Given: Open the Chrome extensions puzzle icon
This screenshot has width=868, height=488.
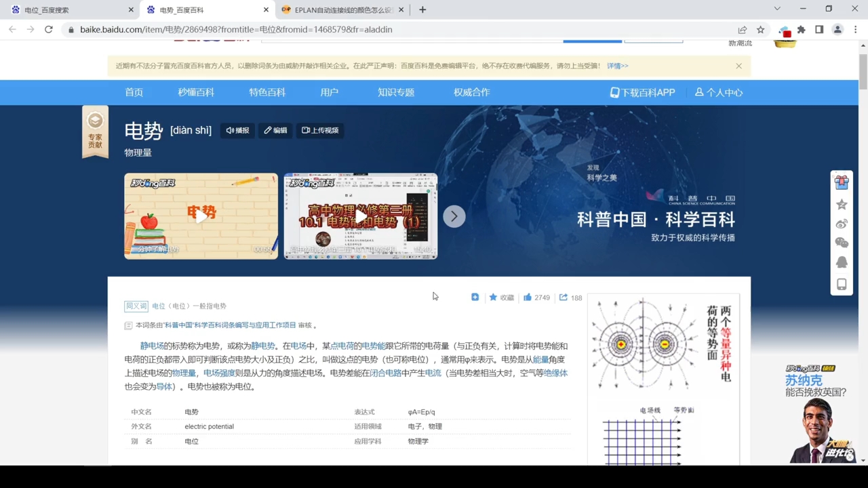Looking at the screenshot, I should (802, 30).
